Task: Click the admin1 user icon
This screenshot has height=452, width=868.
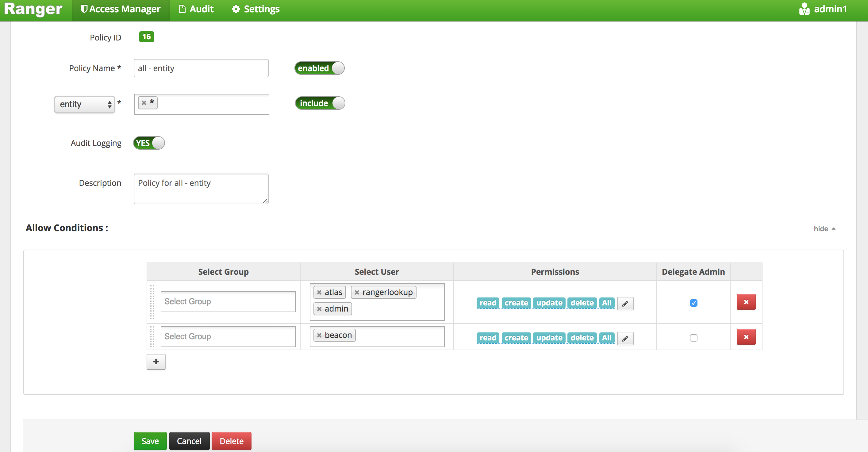Action: click(x=804, y=9)
